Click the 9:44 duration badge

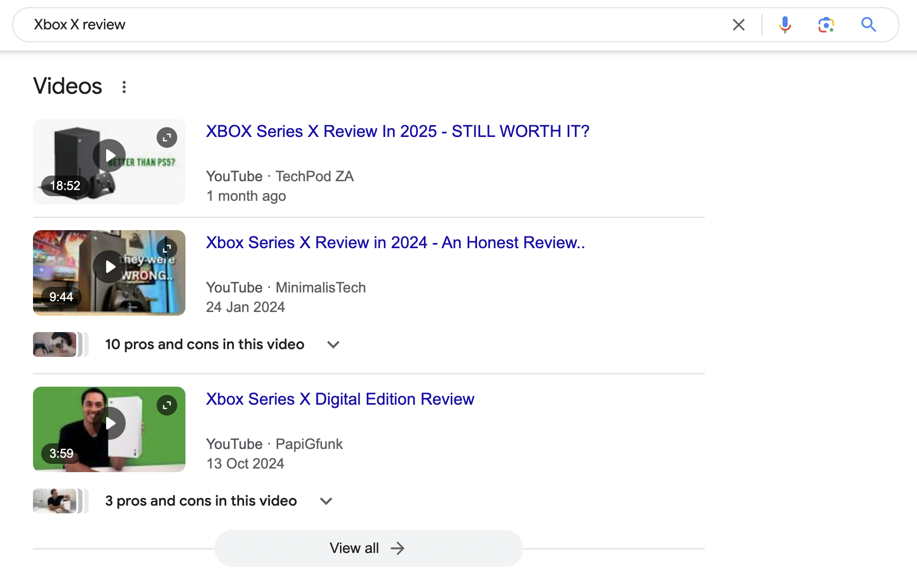61,297
